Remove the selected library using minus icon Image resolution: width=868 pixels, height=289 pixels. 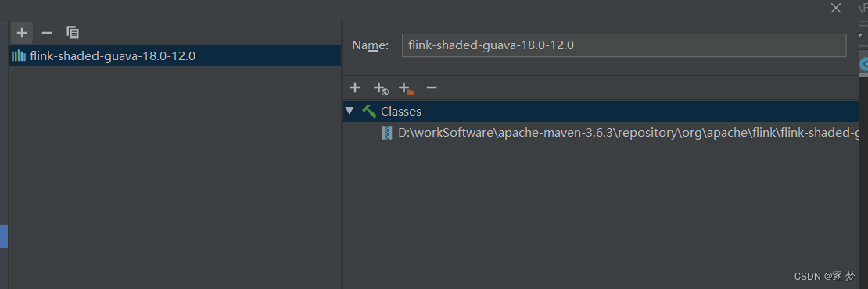tap(47, 33)
